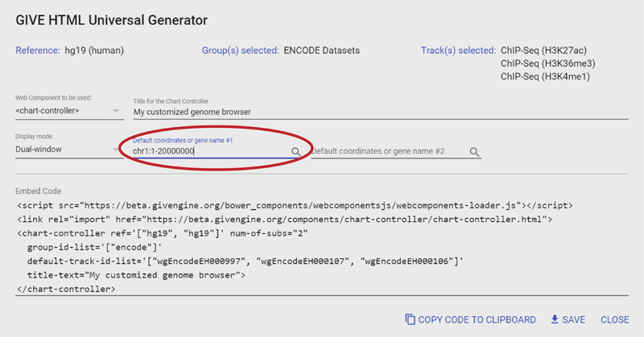Select ChIP-Seq (H3K4me1) track text

coord(545,76)
